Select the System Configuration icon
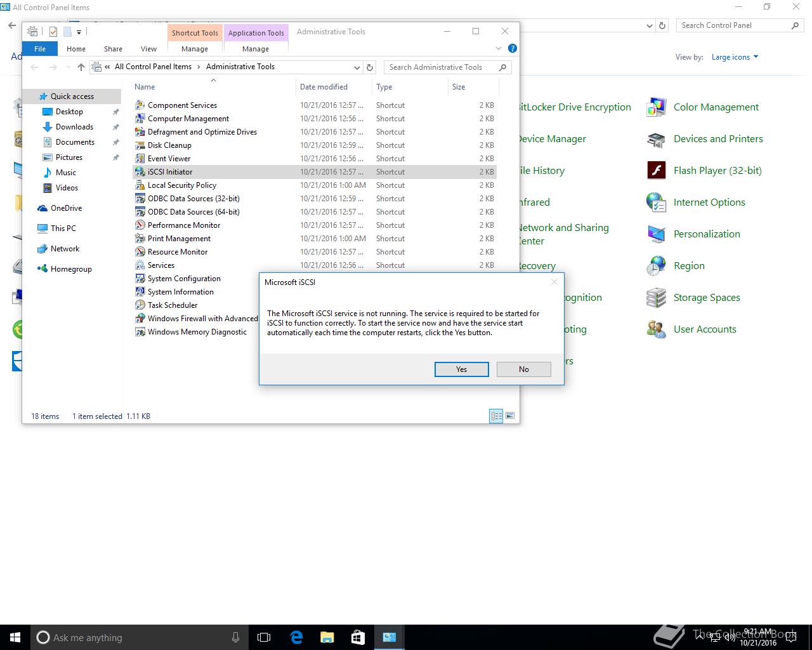This screenshot has width=812, height=650. [x=140, y=279]
